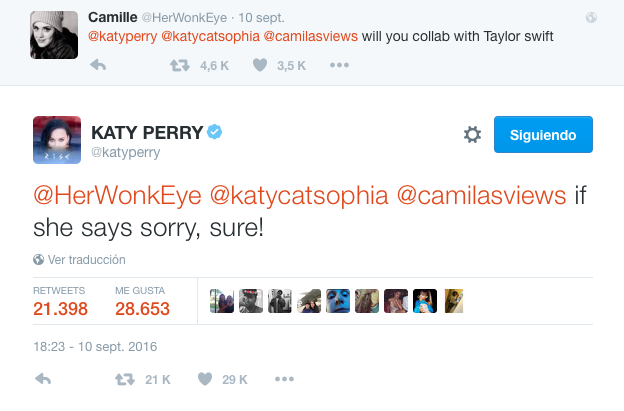Reply to Camille's tweet

[x=98, y=65]
